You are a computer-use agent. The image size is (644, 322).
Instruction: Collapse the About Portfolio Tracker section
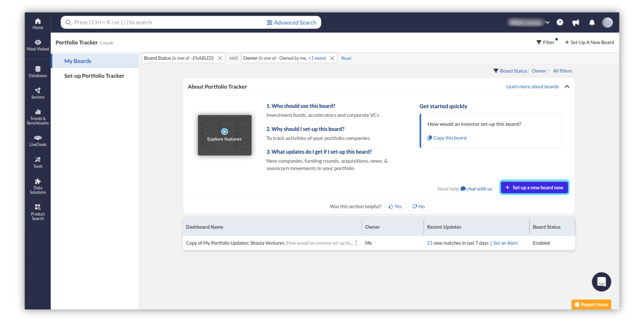567,87
